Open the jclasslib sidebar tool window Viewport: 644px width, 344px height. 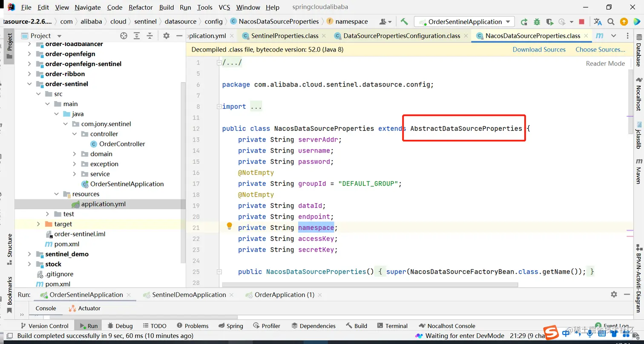coord(638,136)
